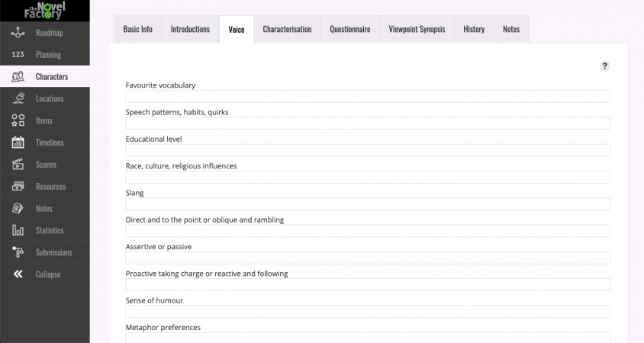Open the Notes tab in the character panel
This screenshot has width=644, height=343.
[511, 29]
